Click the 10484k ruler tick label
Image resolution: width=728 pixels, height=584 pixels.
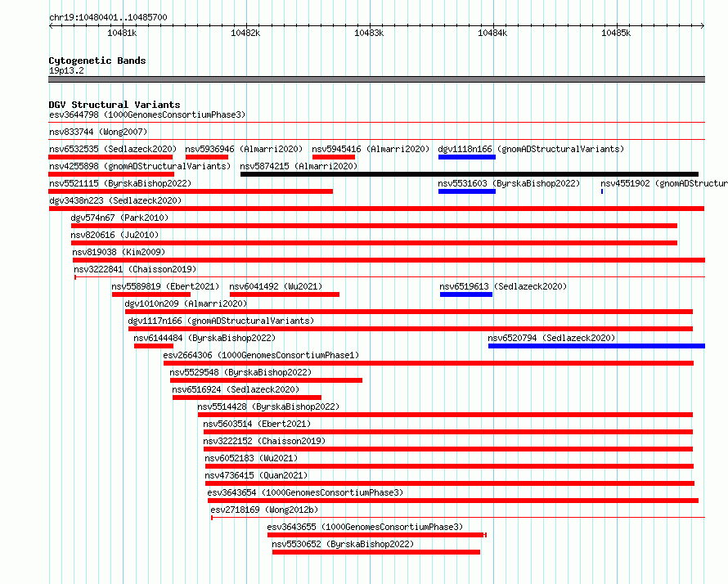[492, 33]
